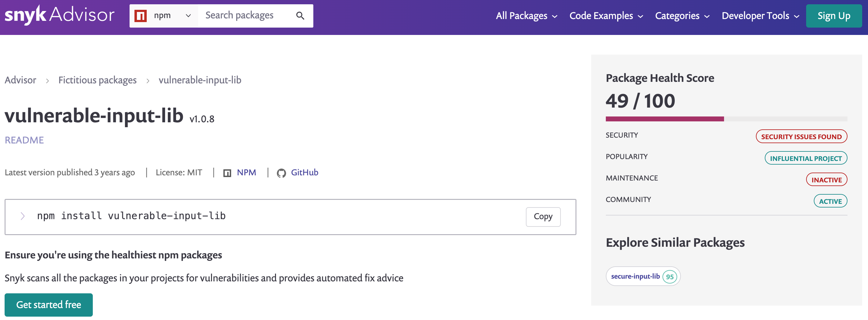Click the 95 score badge on secure-input-lib

click(669, 276)
